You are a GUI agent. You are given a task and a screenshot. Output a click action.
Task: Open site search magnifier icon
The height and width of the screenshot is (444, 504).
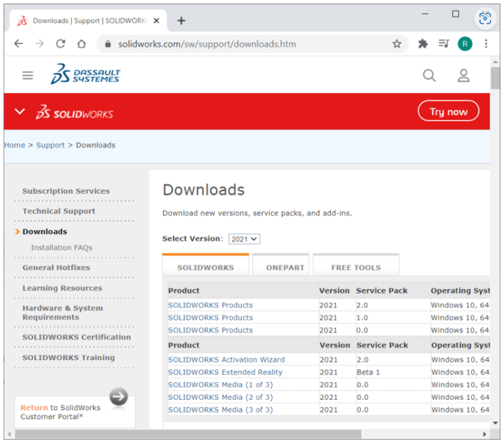coord(429,75)
